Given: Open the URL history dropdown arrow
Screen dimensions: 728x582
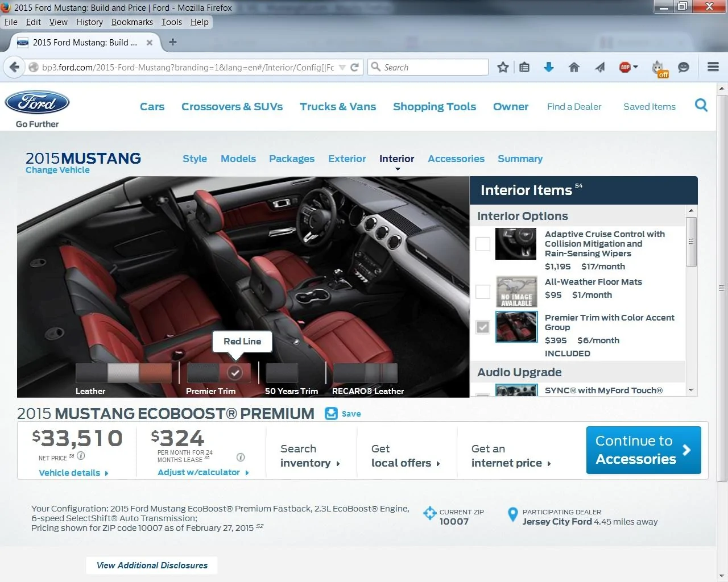Looking at the screenshot, I should (x=342, y=67).
